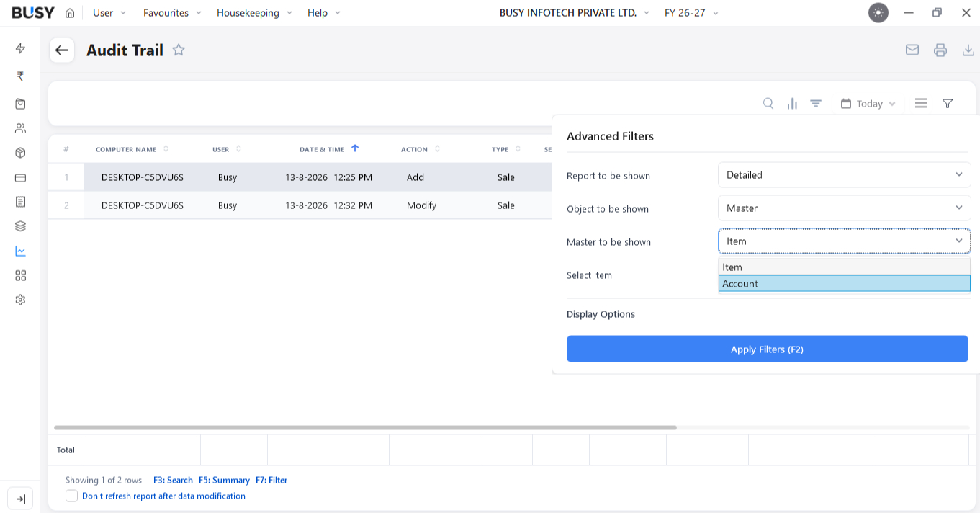The image size is (980, 513).
Task: Click the email envelope icon
Action: (912, 50)
